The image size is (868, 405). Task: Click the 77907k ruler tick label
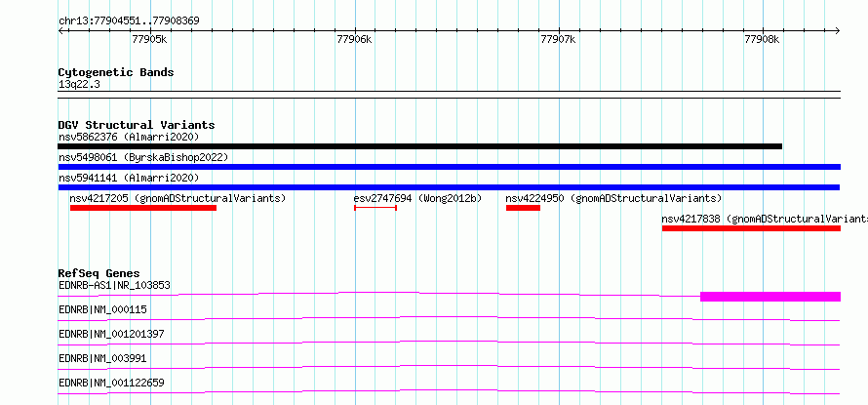[558, 39]
